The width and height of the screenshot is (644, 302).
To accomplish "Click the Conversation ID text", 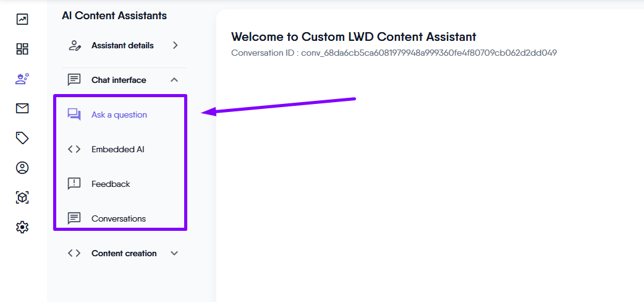I will (394, 53).
